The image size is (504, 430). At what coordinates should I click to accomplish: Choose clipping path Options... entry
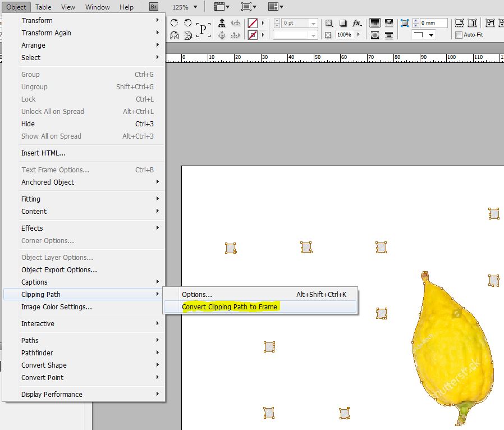(x=260, y=294)
